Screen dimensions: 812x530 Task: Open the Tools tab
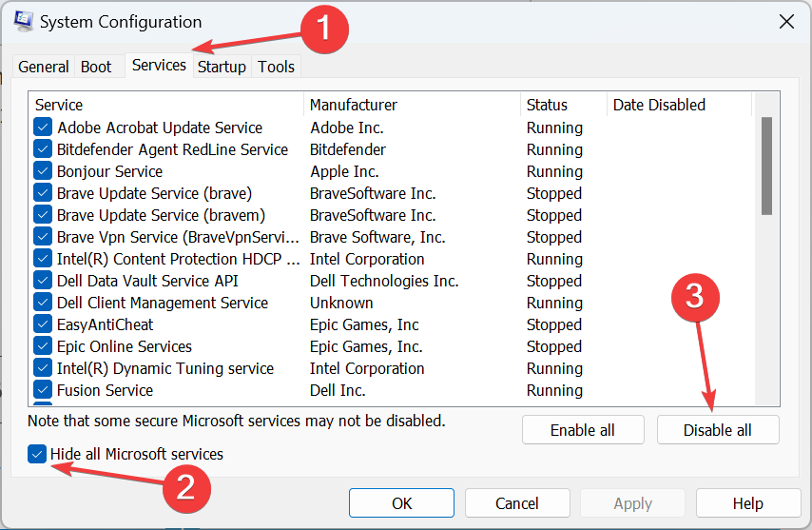click(x=276, y=67)
